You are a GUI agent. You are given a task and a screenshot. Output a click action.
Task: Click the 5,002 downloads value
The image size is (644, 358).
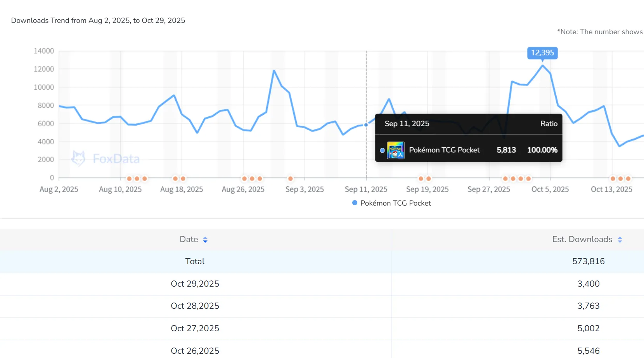point(588,329)
